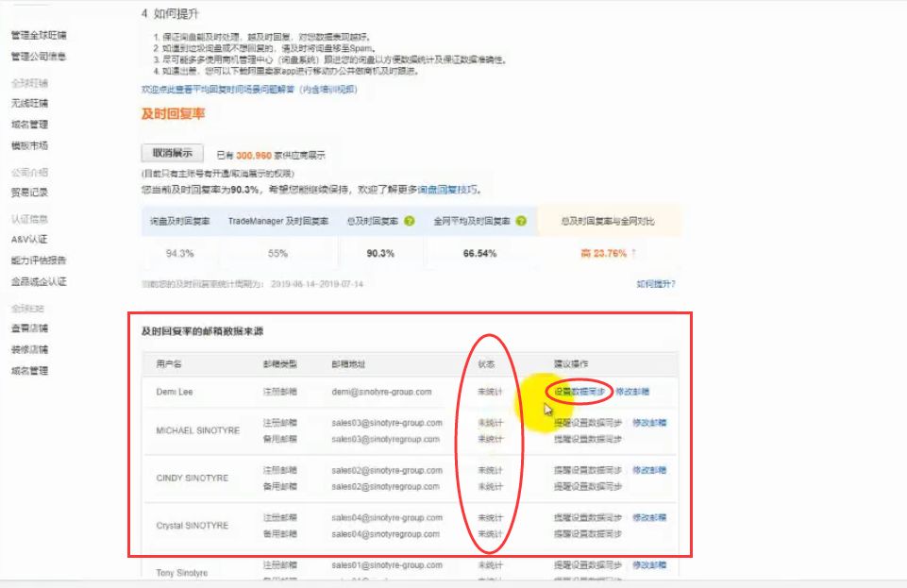Click 修改邮箱 in the MICHAEL SINOTYRE row
The image size is (907, 588).
click(x=649, y=423)
